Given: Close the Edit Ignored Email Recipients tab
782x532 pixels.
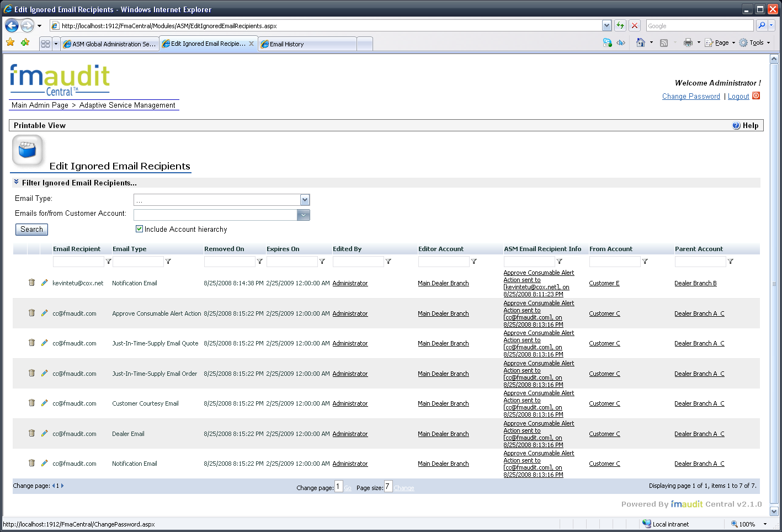Looking at the screenshot, I should 251,44.
